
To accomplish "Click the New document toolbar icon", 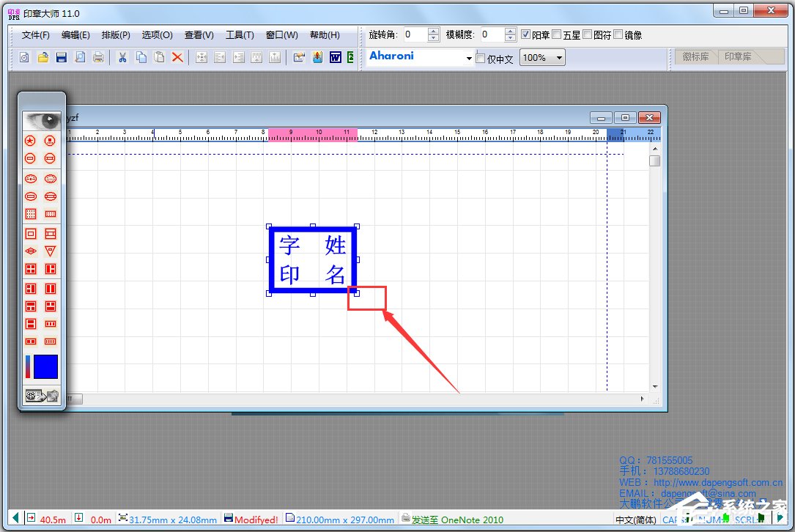I will tap(24, 57).
